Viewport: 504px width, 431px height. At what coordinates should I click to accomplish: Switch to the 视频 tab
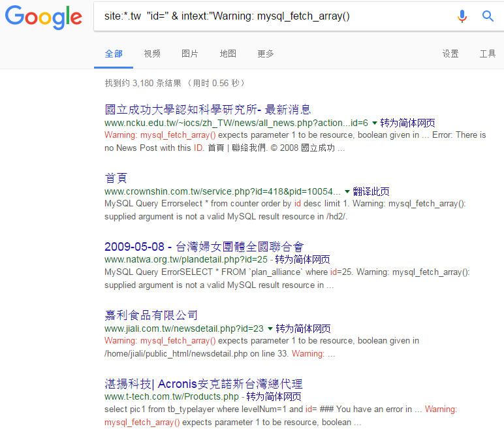pyautogui.click(x=152, y=54)
